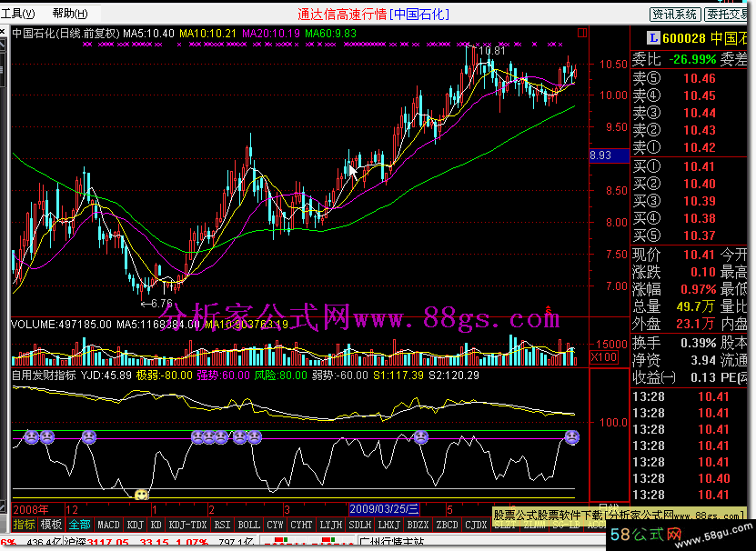Click the 自用发财指标 indicator title
Image resolution: width=756 pixels, height=551 pixels.
tap(44, 376)
